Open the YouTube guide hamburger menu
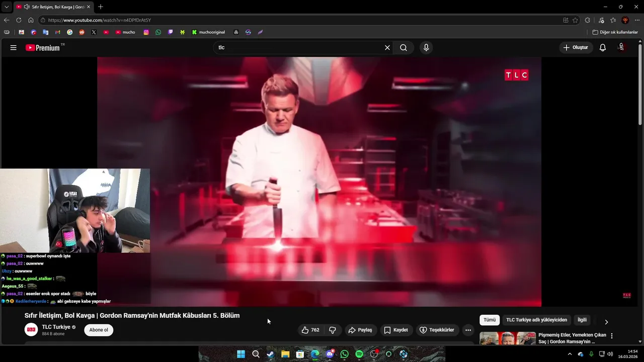The height and width of the screenshot is (362, 644). (14, 48)
